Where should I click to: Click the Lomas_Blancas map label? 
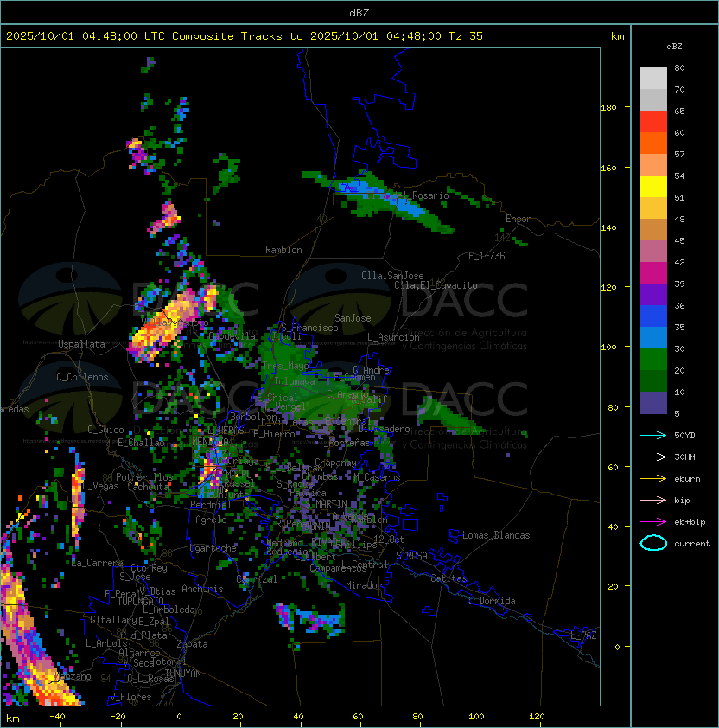click(496, 535)
